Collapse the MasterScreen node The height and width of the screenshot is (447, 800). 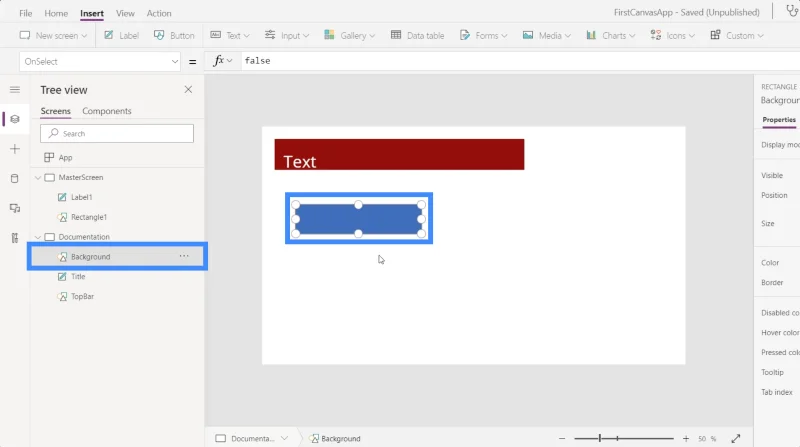[38, 178]
